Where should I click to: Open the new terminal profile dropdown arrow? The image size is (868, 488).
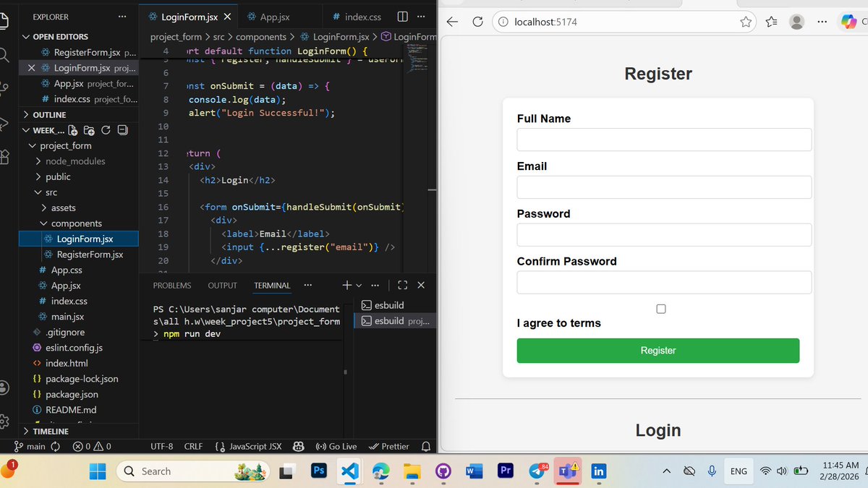click(x=359, y=286)
